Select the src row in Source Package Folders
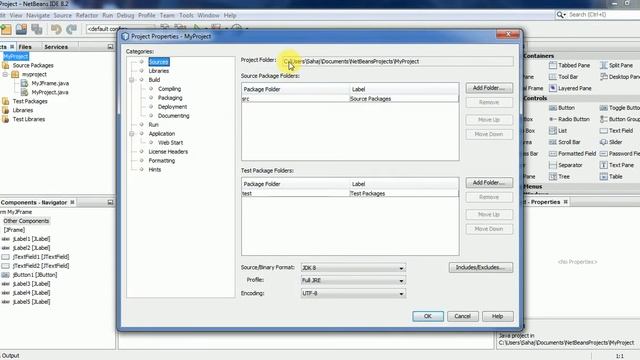Screen dimensions: 640x360 [x=350, y=99]
